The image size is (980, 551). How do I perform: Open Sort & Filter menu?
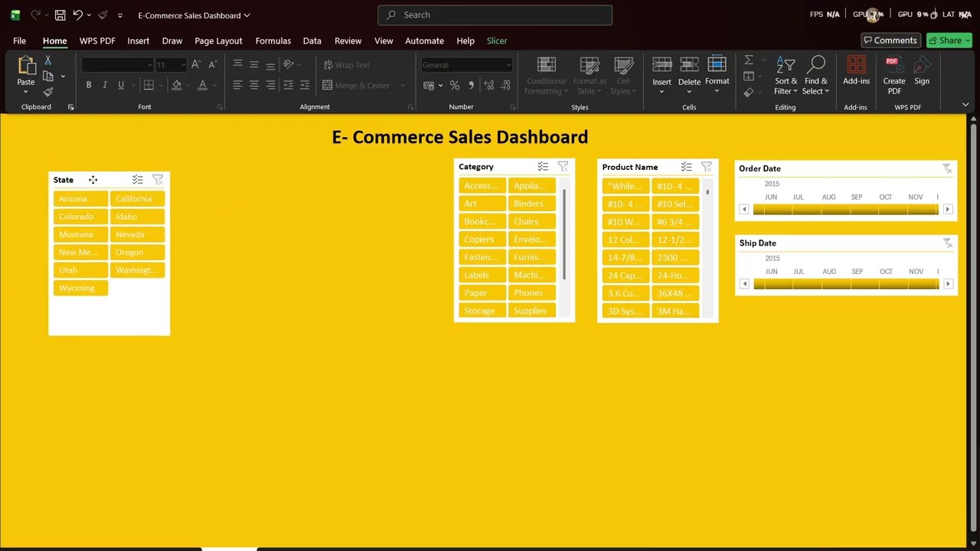tap(786, 75)
